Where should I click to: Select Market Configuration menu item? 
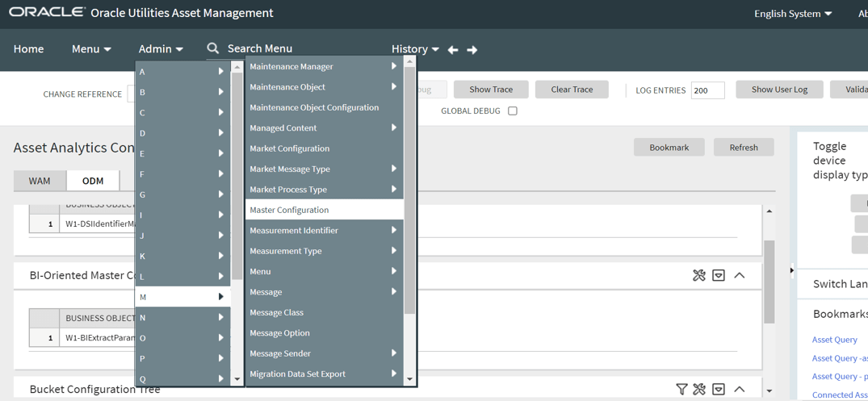[x=325, y=148]
